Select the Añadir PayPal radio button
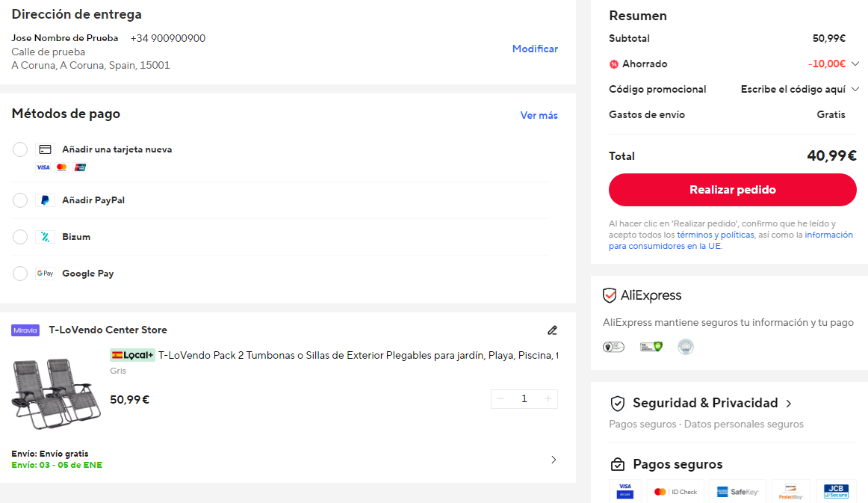Screen dimensions: 868x503 (20, 200)
